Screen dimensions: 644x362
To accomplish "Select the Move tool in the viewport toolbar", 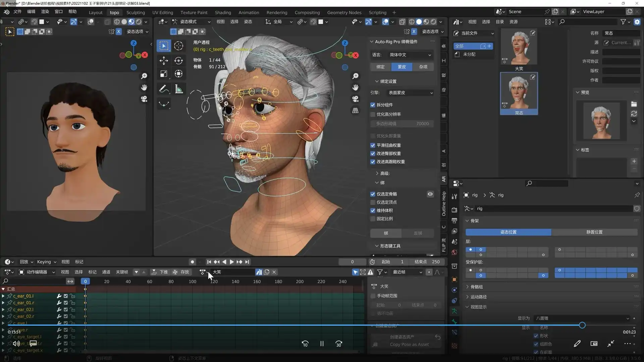I will 164,61.
